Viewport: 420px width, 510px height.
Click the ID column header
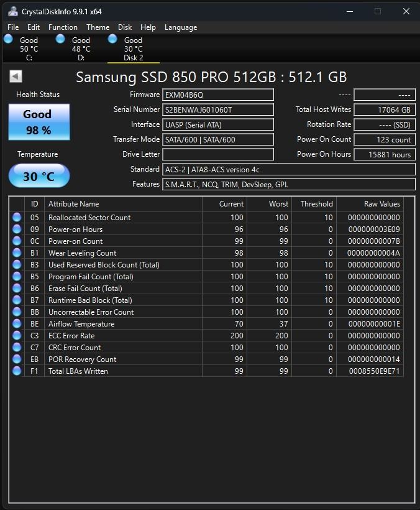[x=34, y=204]
